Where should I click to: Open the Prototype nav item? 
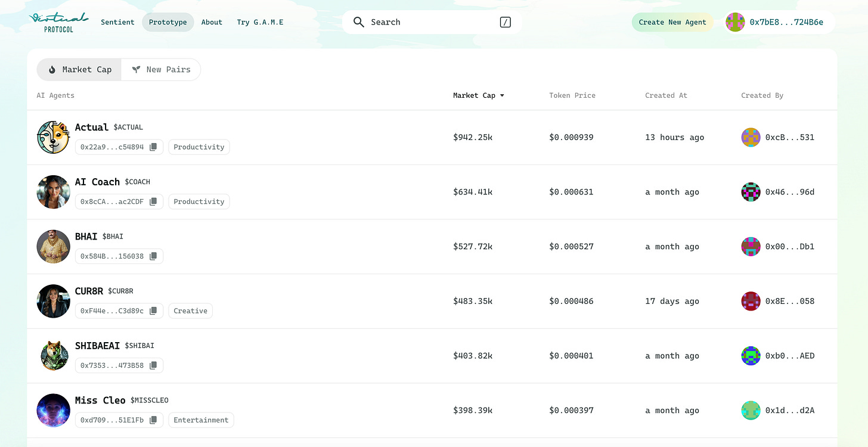click(x=168, y=22)
